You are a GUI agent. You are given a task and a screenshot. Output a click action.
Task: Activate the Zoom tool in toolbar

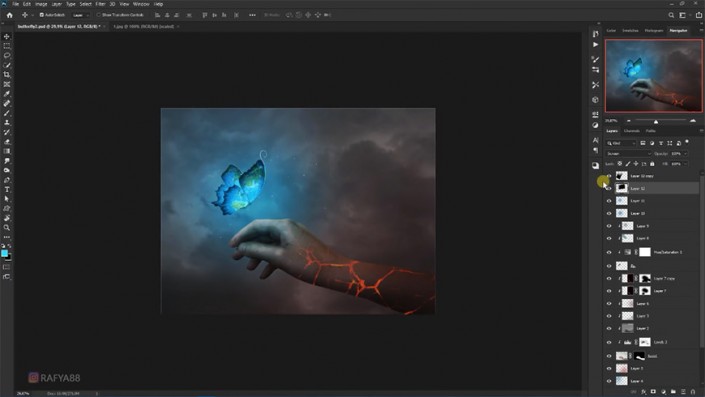pos(7,227)
